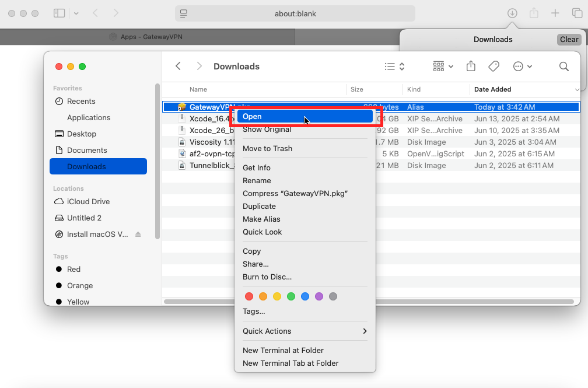This screenshot has height=388, width=588.
Task: Eject the Install macOS volume
Action: (138, 234)
